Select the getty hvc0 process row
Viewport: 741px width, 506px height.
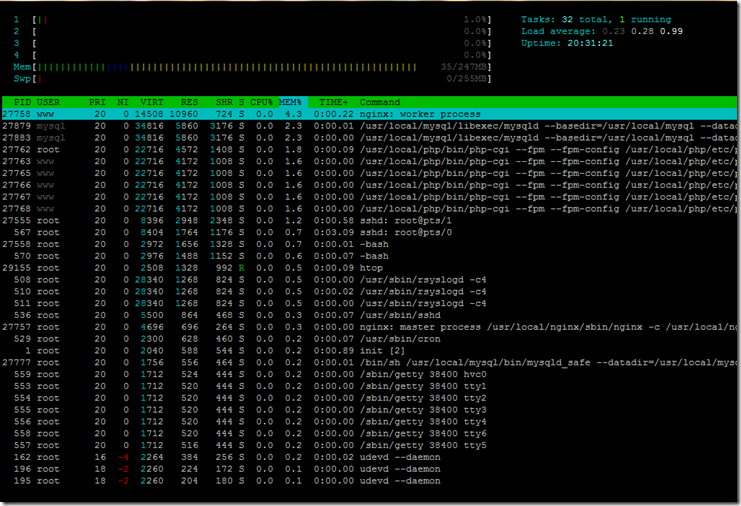click(x=369, y=374)
